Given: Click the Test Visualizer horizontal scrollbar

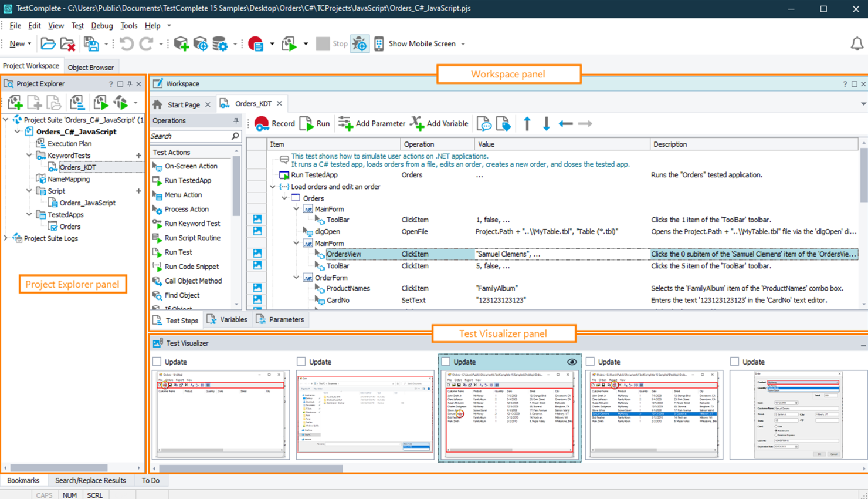Looking at the screenshot, I should pyautogui.click(x=251, y=468).
